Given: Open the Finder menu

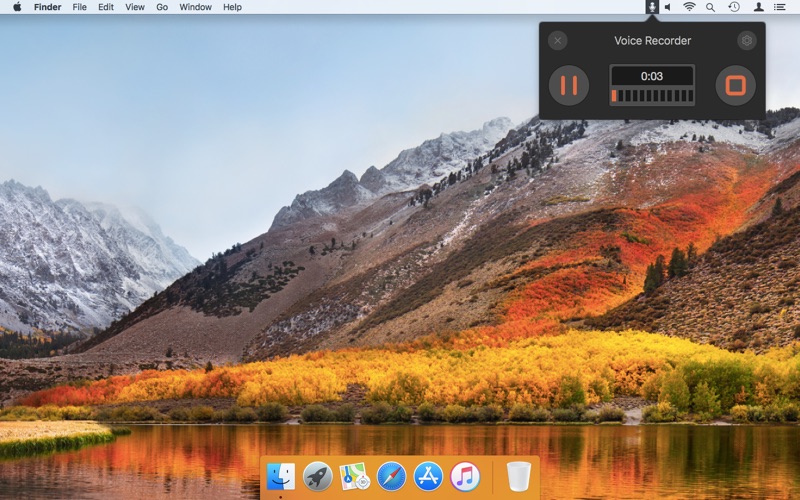Looking at the screenshot, I should tap(47, 7).
